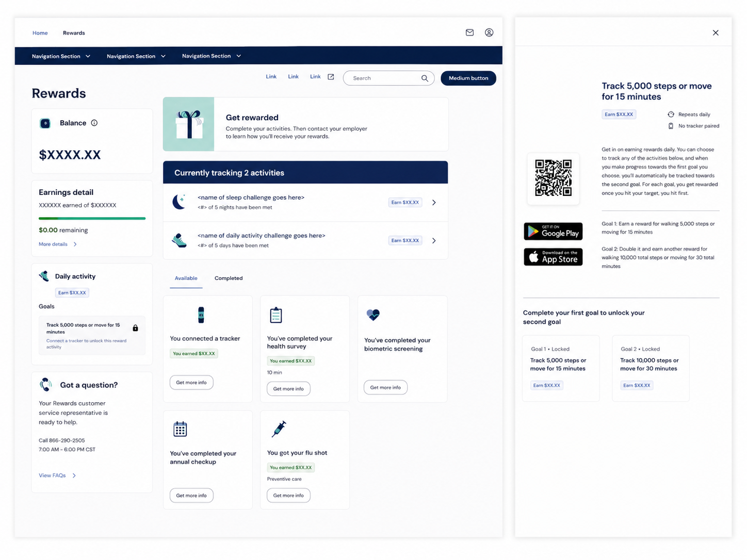Click the Medium button
This screenshot has width=747, height=560.
click(468, 78)
